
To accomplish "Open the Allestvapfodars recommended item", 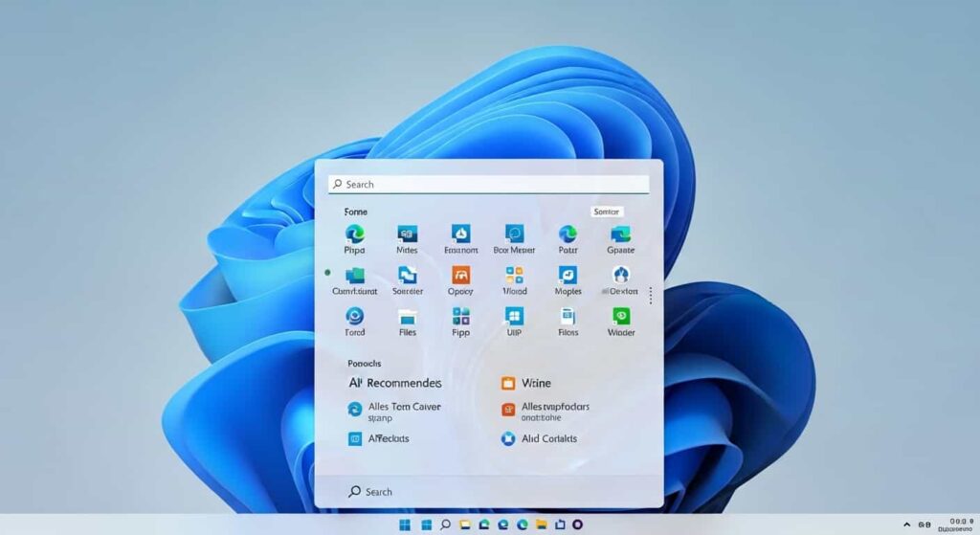I will 545,412.
